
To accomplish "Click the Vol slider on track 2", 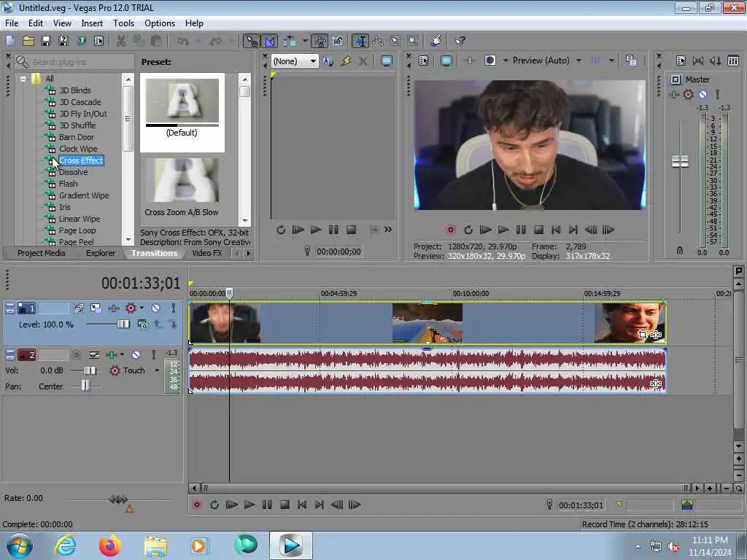I will point(89,370).
